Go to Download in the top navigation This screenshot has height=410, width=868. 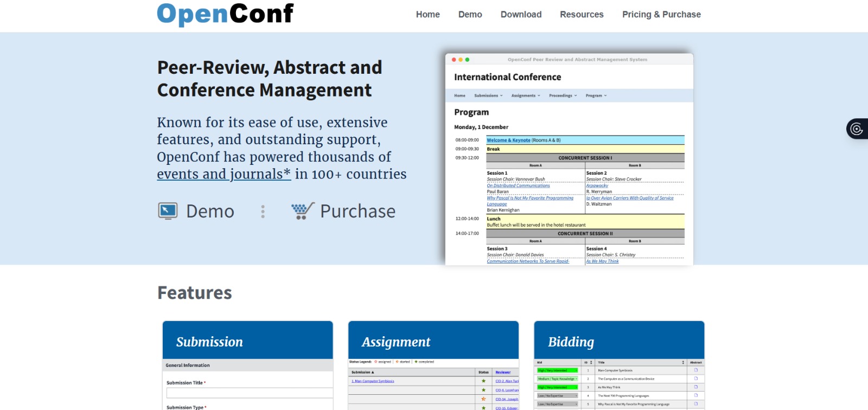(521, 15)
